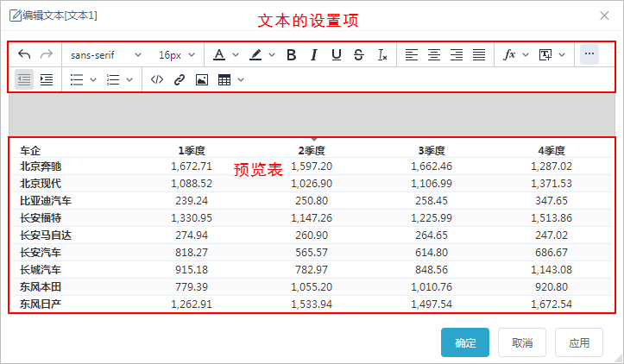Select the 北京现代 row label
Viewport: 624px width, 364px height.
tap(41, 184)
